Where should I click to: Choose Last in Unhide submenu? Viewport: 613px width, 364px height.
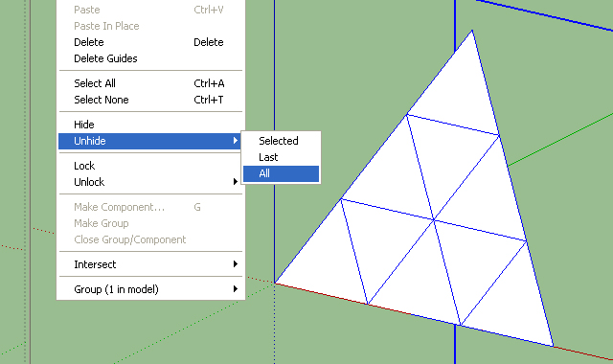pos(281,157)
